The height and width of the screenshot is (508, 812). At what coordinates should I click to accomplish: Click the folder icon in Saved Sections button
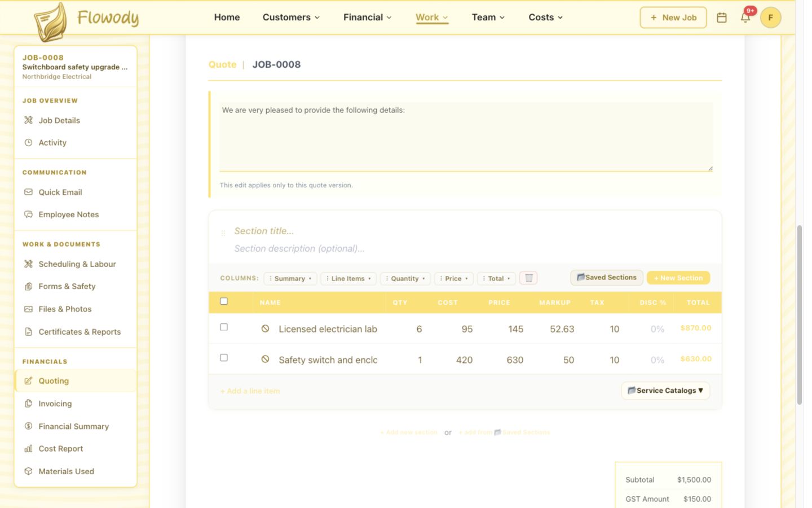pyautogui.click(x=580, y=277)
